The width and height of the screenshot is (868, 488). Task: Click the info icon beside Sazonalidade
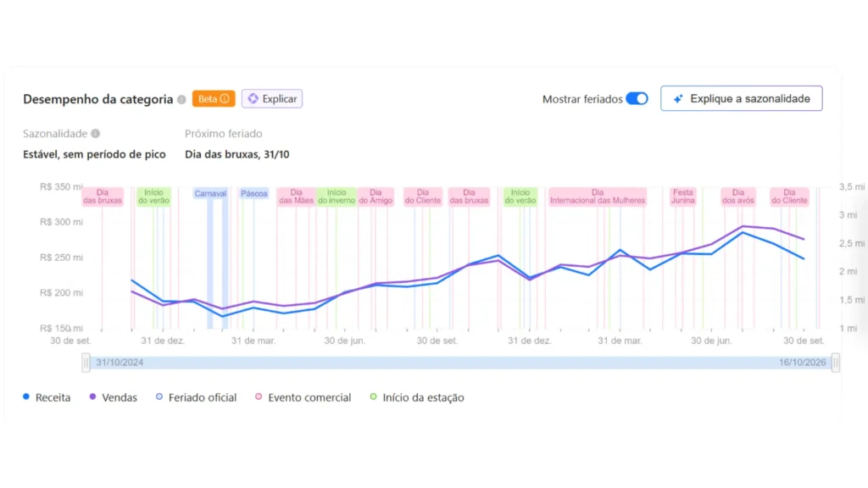pos(95,133)
